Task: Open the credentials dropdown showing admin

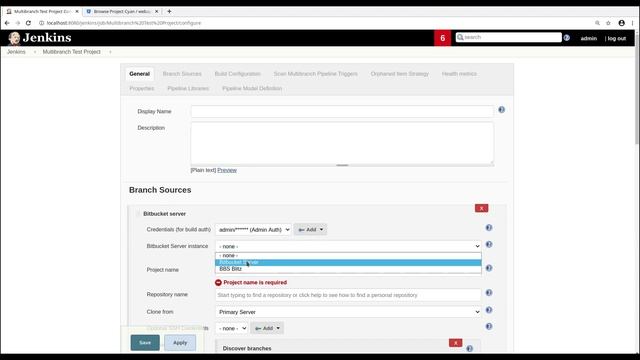Action: tap(253, 230)
